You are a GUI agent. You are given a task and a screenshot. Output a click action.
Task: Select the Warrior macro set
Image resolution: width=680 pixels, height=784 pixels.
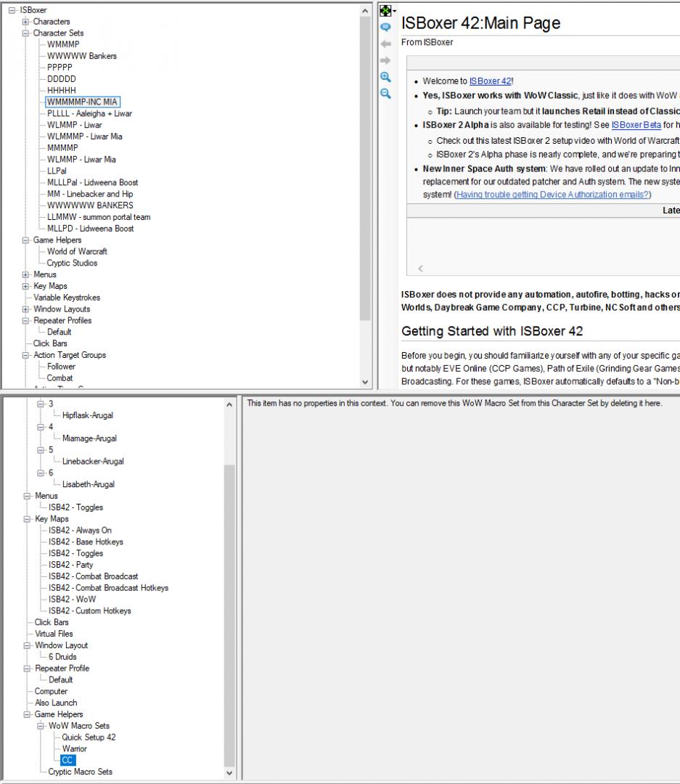(75, 748)
